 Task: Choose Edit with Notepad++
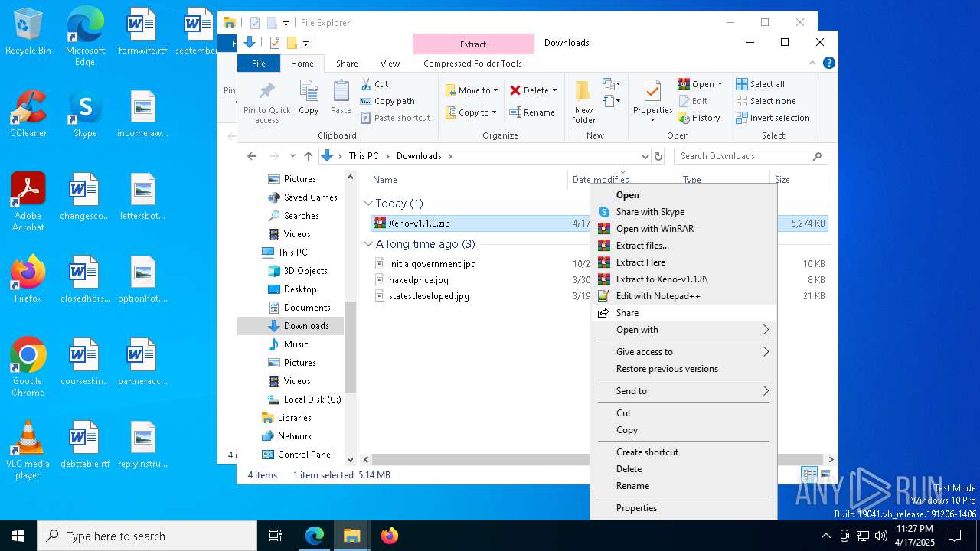[683, 296]
